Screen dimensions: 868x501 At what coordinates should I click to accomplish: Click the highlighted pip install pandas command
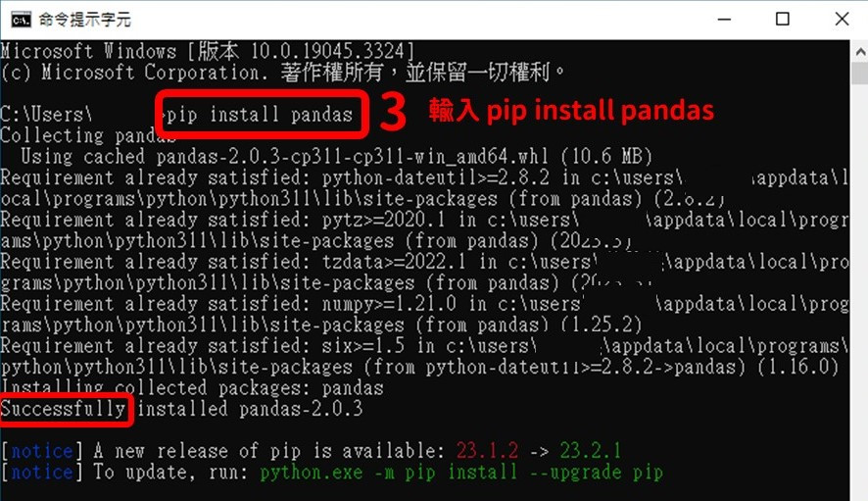(x=261, y=115)
